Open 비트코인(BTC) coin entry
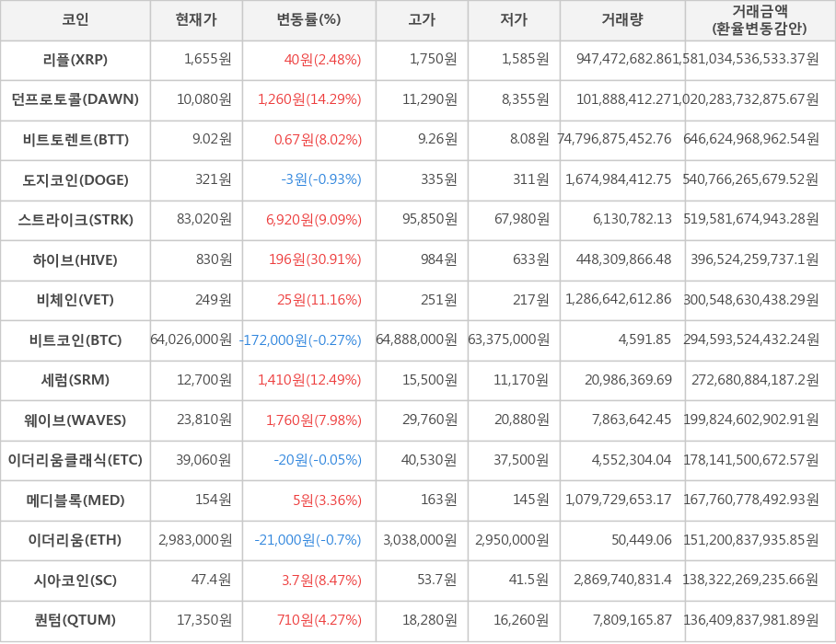This screenshot has height=644, width=836. pos(75,339)
